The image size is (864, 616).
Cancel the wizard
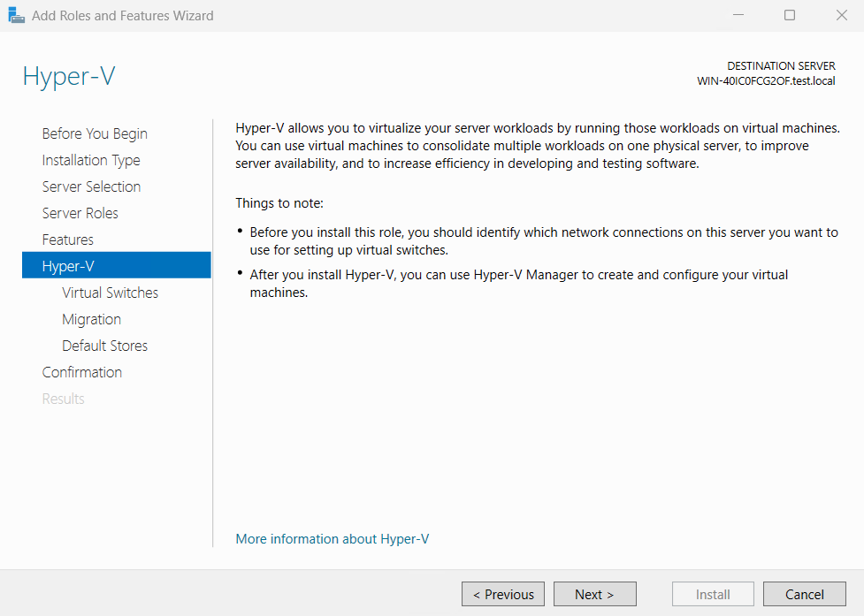(x=805, y=594)
